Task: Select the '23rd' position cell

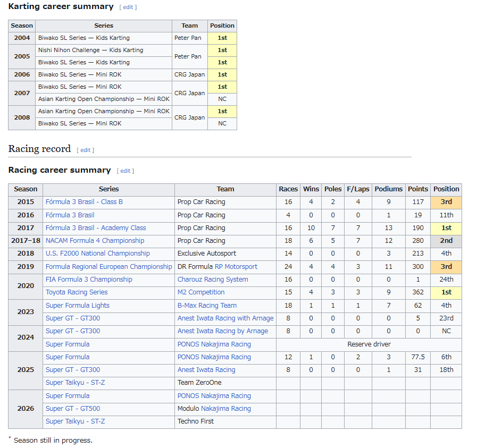Action: 446,318
